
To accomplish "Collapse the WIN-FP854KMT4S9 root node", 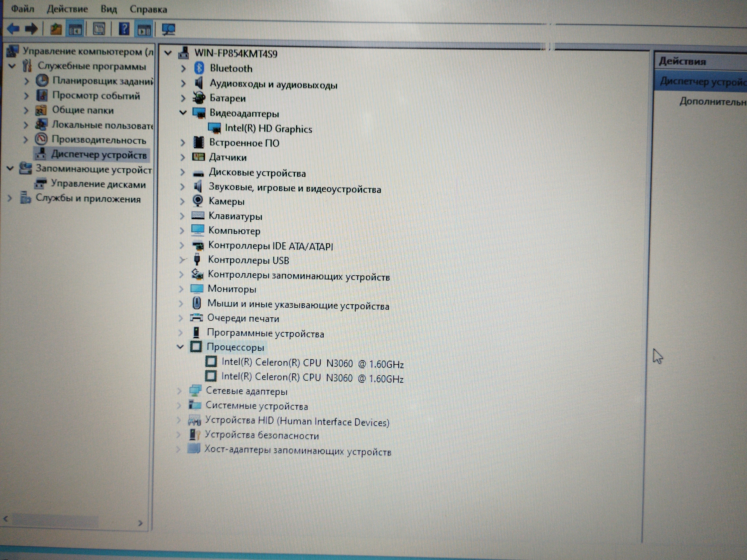I will (168, 53).
